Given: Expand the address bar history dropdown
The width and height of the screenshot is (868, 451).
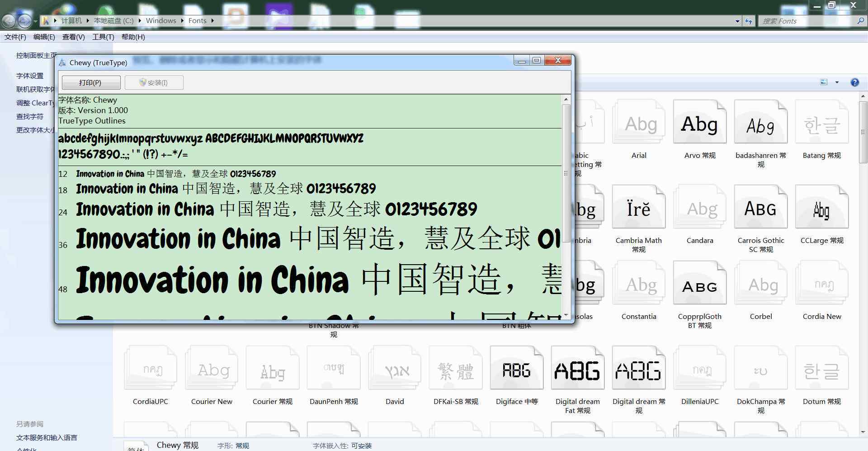Looking at the screenshot, I should tap(737, 21).
